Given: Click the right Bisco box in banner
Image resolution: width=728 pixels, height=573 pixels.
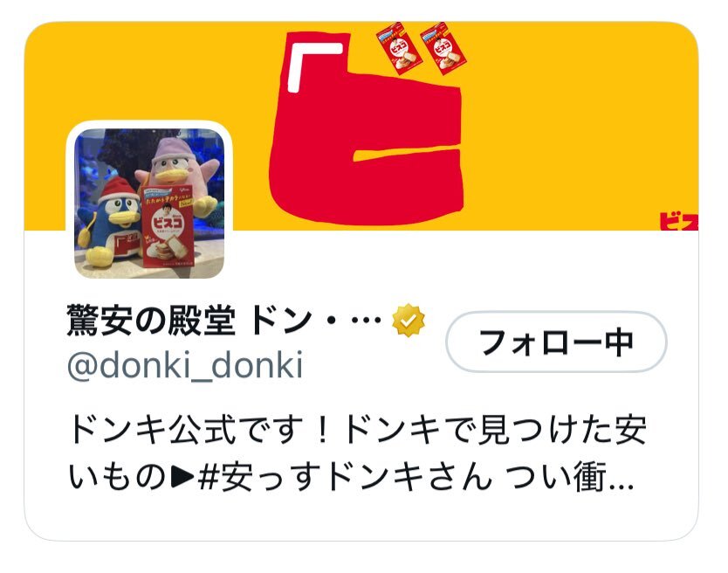Looking at the screenshot, I should coord(443,48).
